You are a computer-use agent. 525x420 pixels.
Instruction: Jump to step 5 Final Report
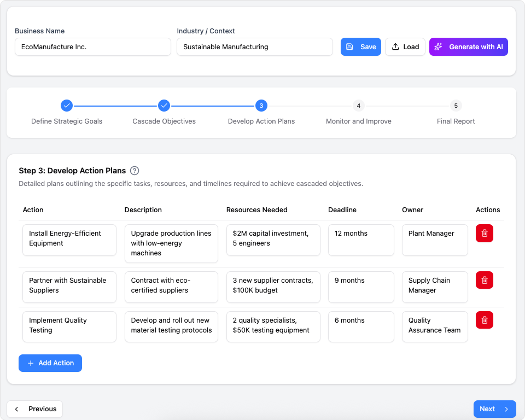pos(456,106)
